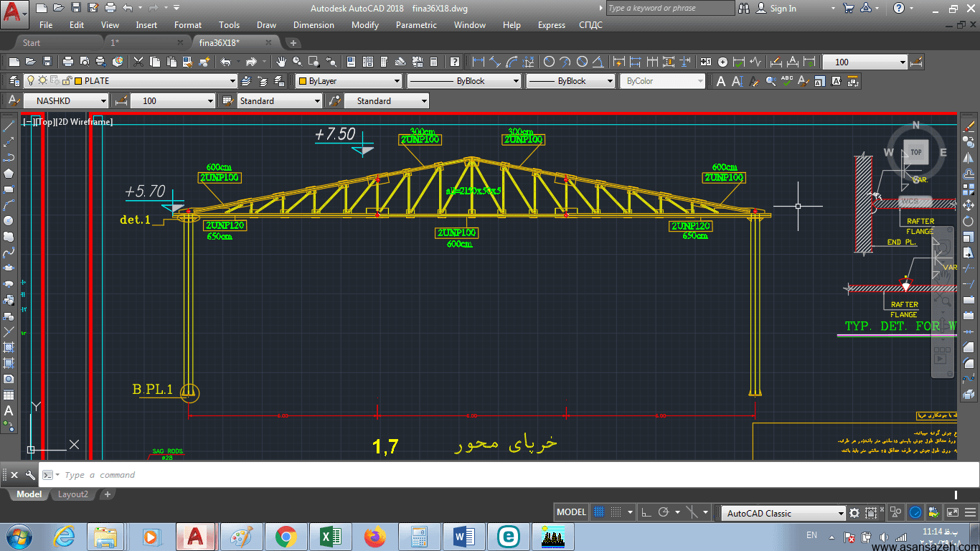This screenshot has height=551, width=980.
Task: Click TOP face of the ViewCube
Action: [x=916, y=152]
